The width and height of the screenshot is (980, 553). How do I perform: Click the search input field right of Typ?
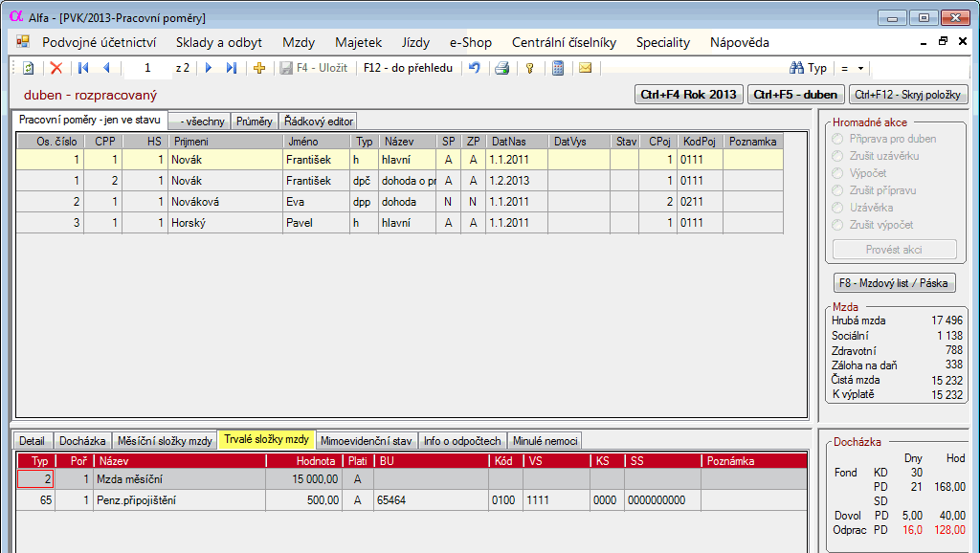point(921,68)
